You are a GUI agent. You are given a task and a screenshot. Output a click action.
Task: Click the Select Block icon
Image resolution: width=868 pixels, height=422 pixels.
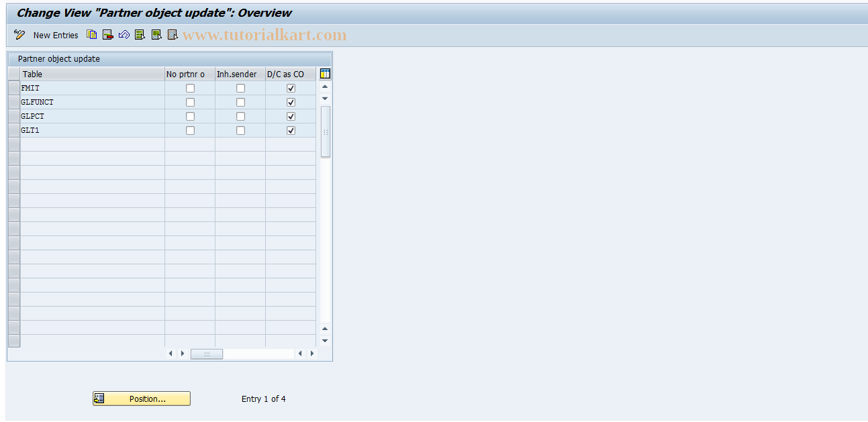tap(156, 35)
